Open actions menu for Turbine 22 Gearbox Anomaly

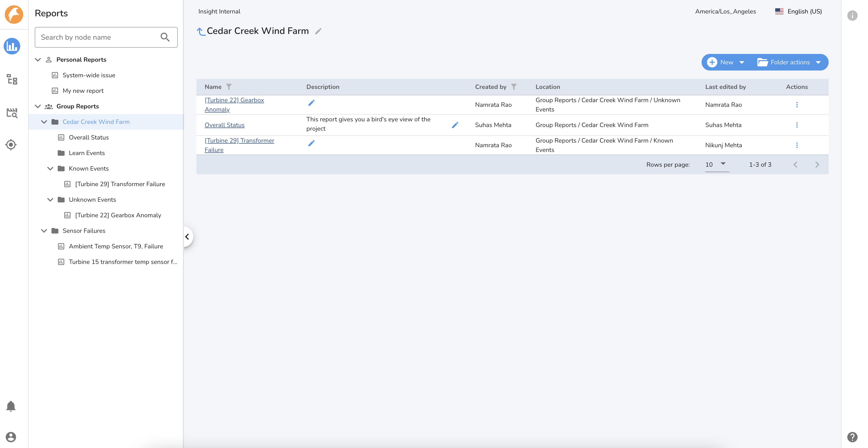point(796,105)
